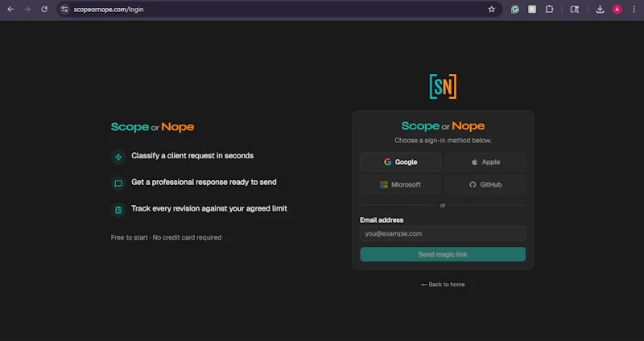The height and width of the screenshot is (341, 644).
Task: Open the Grammarly extension icon
Action: [x=515, y=9]
